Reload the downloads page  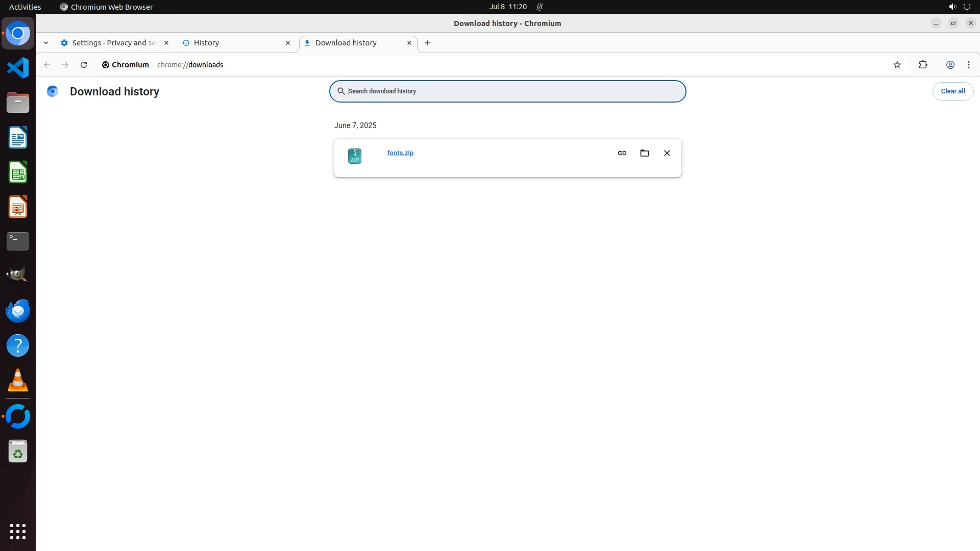pyautogui.click(x=84, y=65)
